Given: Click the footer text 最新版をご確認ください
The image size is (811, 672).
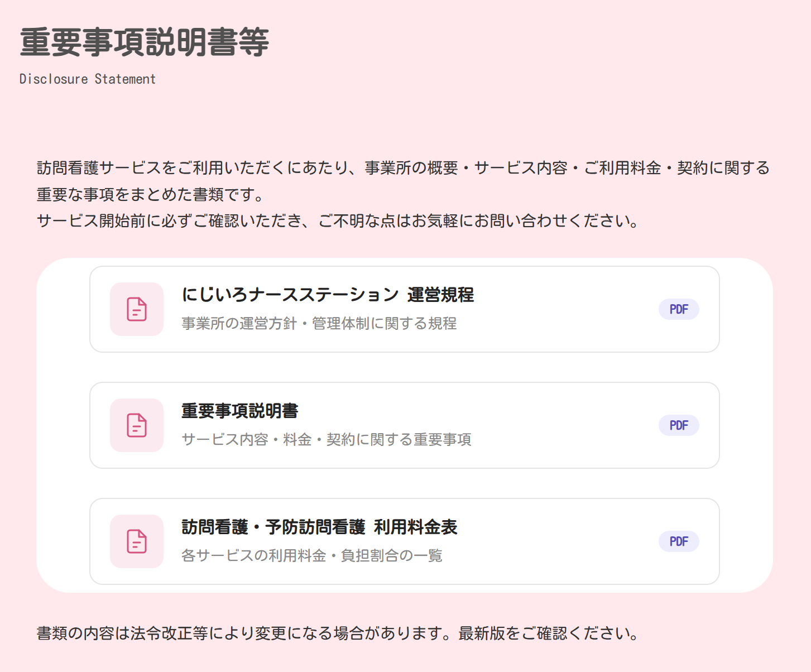Looking at the screenshot, I should [548, 633].
